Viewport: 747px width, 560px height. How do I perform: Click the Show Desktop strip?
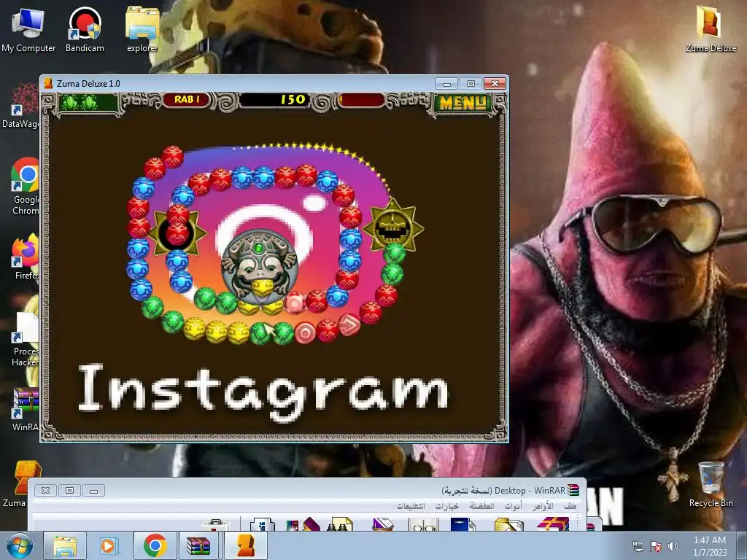743,545
